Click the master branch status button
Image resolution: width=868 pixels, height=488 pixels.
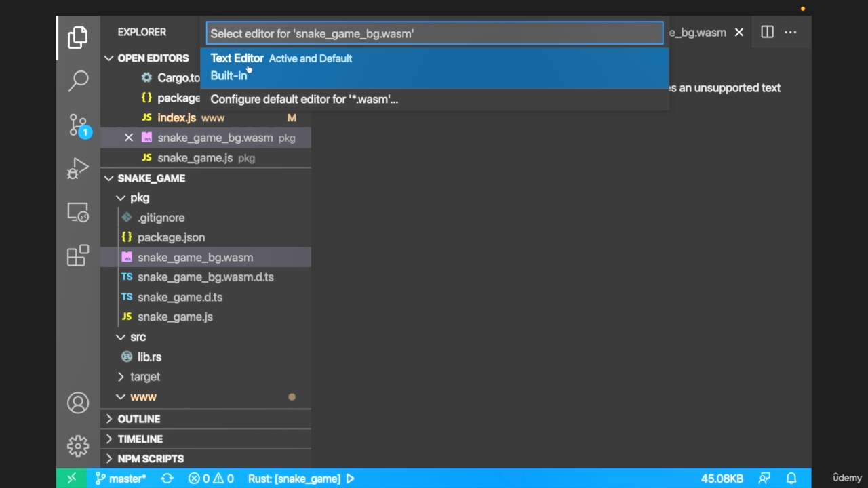pyautogui.click(x=121, y=479)
